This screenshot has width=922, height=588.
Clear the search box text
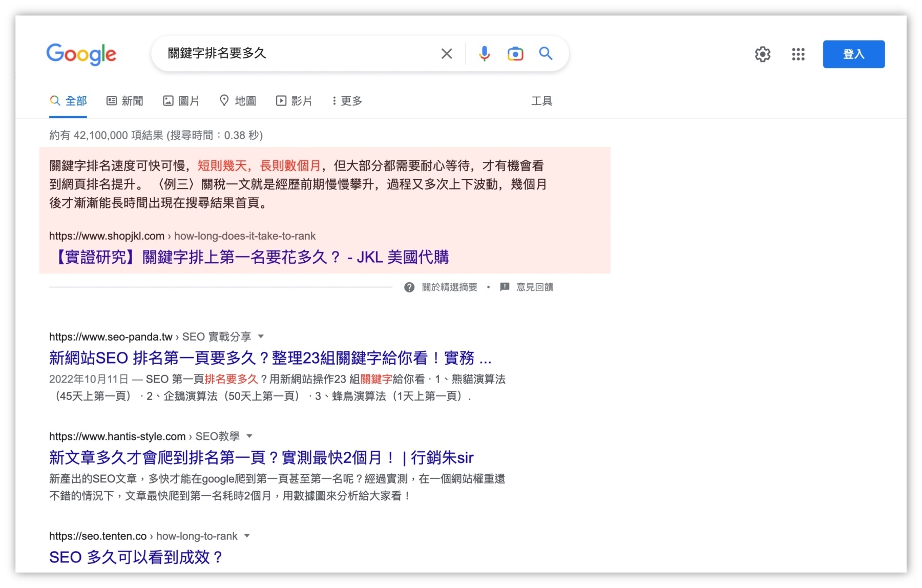pyautogui.click(x=447, y=54)
